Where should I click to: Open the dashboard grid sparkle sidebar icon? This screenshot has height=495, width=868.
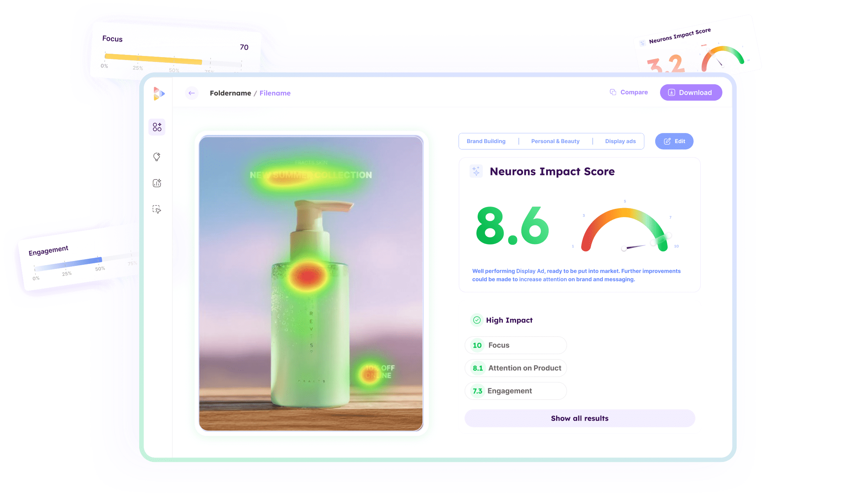(157, 127)
